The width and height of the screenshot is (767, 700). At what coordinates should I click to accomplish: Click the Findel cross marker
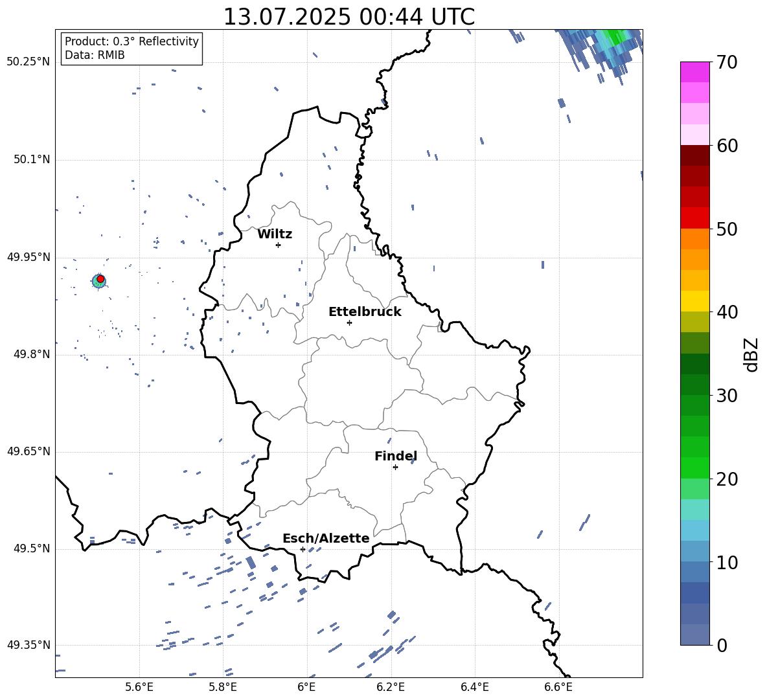(x=395, y=468)
